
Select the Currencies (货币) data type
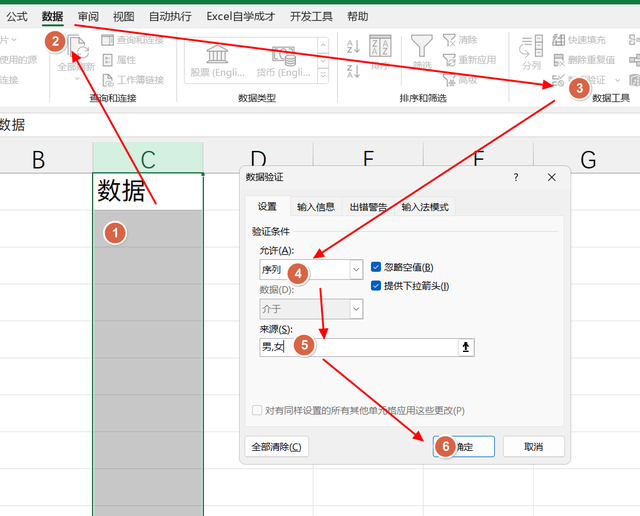(x=283, y=60)
